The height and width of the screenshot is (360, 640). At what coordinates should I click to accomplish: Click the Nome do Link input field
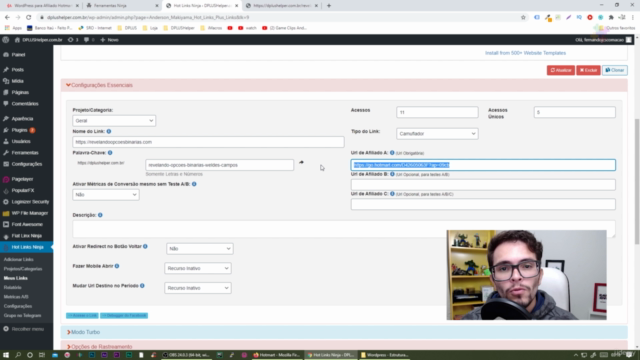click(x=208, y=142)
